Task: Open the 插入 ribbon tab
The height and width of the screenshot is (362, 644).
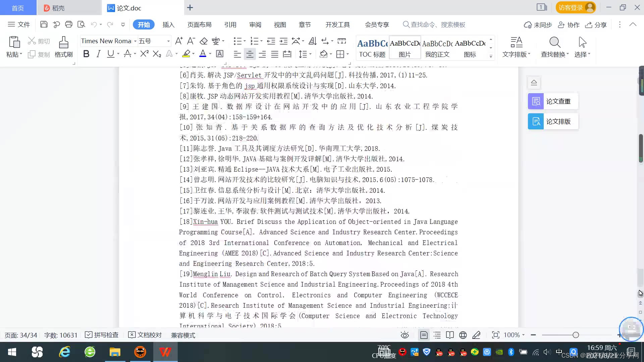Action: [168, 25]
